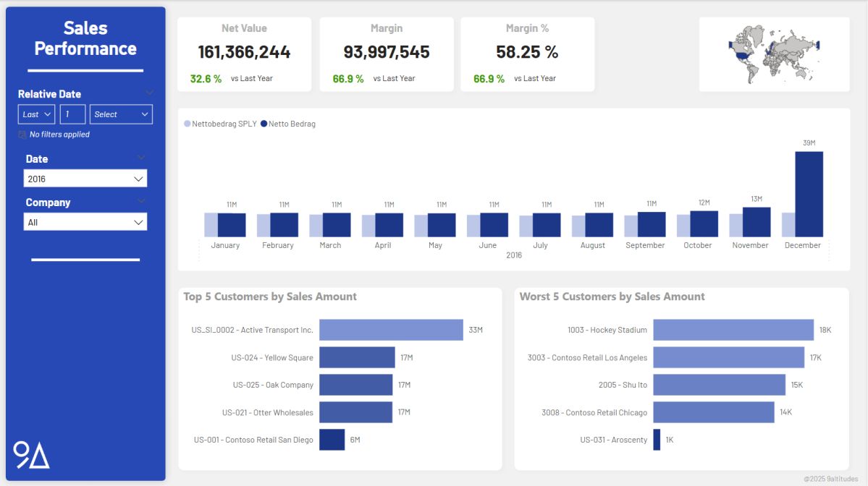The height and width of the screenshot is (486, 868).
Task: Select the Margin % KPI card
Action: tap(526, 54)
